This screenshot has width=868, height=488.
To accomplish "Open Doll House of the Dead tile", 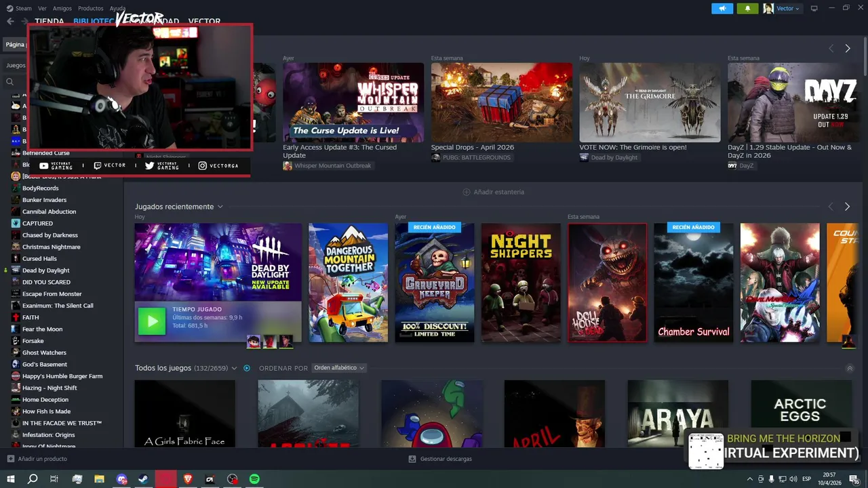I will point(608,283).
